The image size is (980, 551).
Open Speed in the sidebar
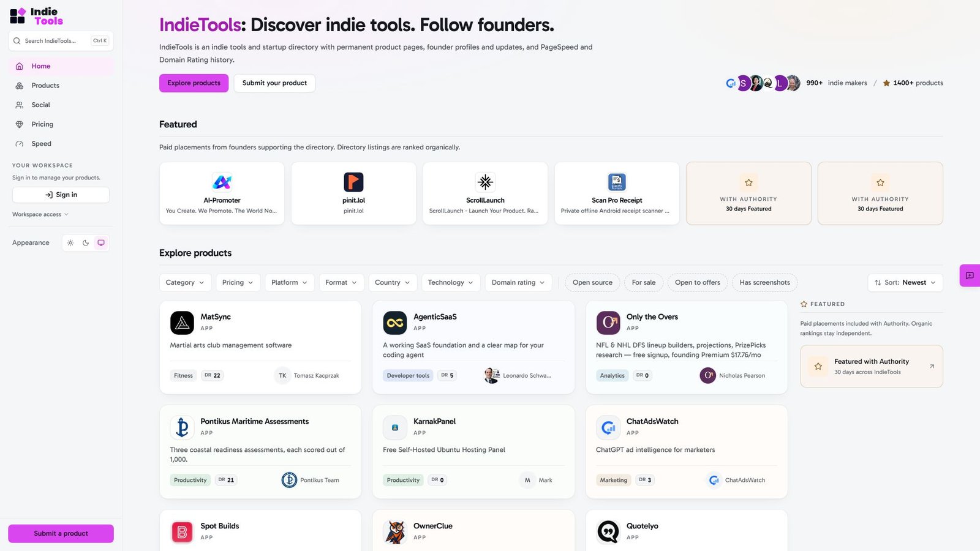[61, 144]
